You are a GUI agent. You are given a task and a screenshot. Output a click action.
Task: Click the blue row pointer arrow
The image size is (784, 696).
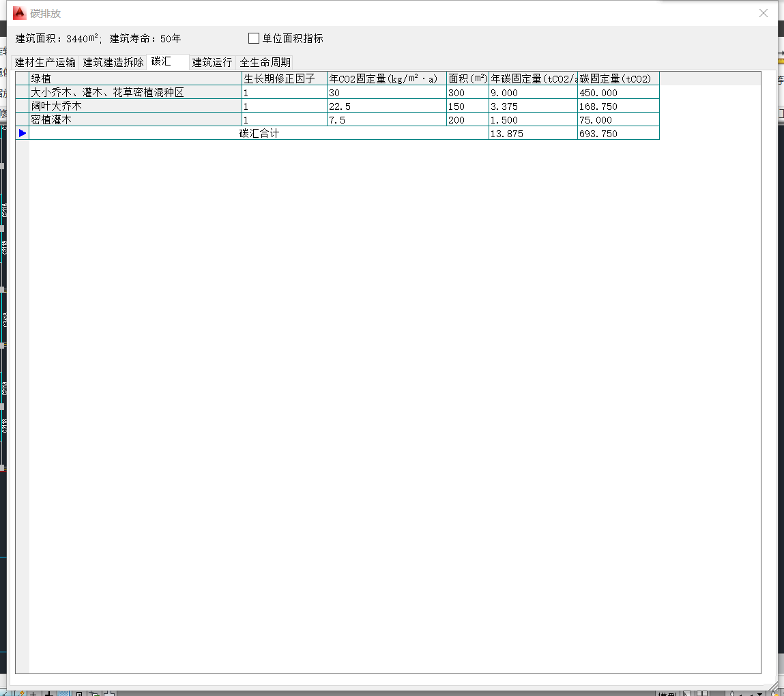click(23, 134)
